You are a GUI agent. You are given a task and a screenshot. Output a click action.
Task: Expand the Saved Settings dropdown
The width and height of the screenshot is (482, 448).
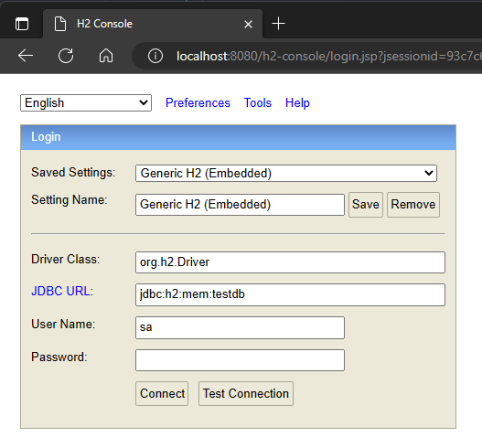click(286, 174)
